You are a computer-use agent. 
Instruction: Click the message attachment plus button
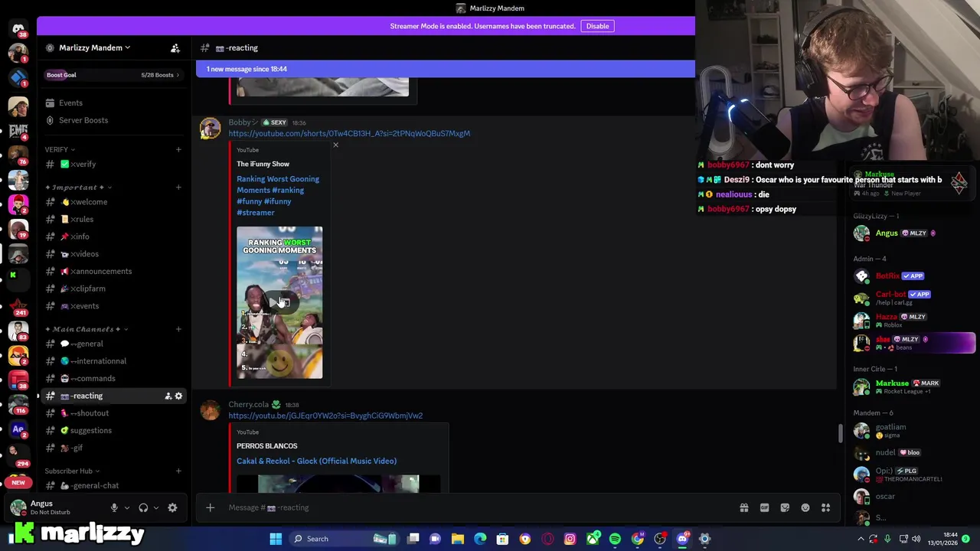pos(210,508)
